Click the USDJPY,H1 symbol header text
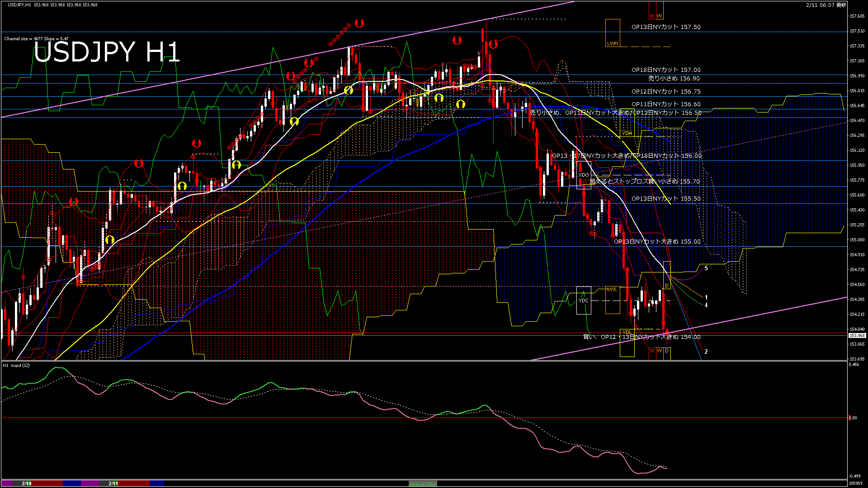Screen dimensions: 868x488 [x=20, y=5]
